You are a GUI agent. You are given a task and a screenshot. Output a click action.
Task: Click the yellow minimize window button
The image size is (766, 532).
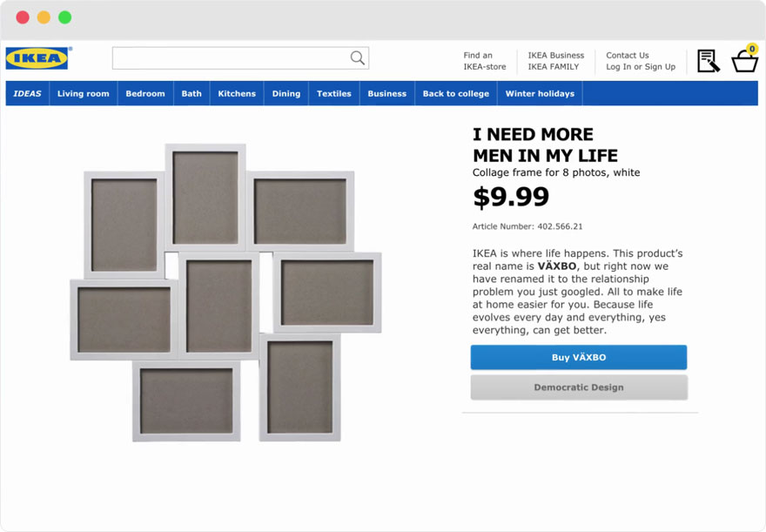point(44,17)
